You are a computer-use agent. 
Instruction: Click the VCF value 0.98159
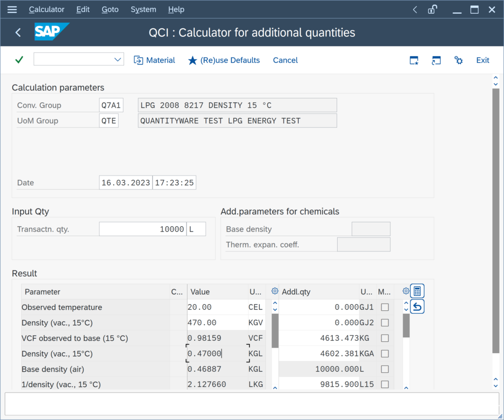[x=217, y=338]
